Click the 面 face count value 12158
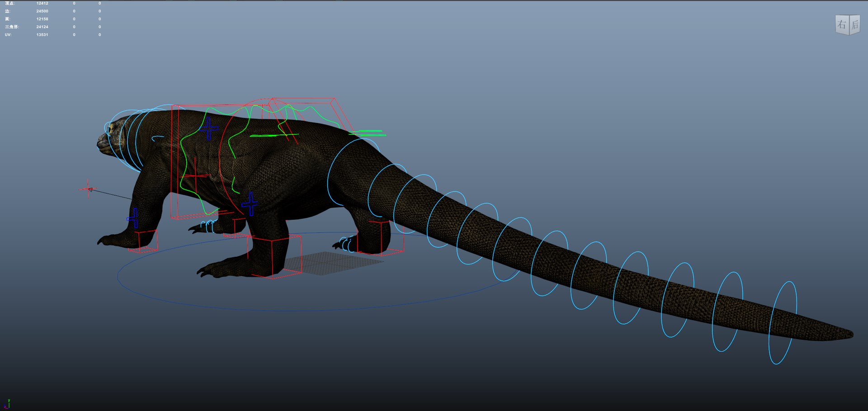The image size is (868, 411). pos(42,19)
